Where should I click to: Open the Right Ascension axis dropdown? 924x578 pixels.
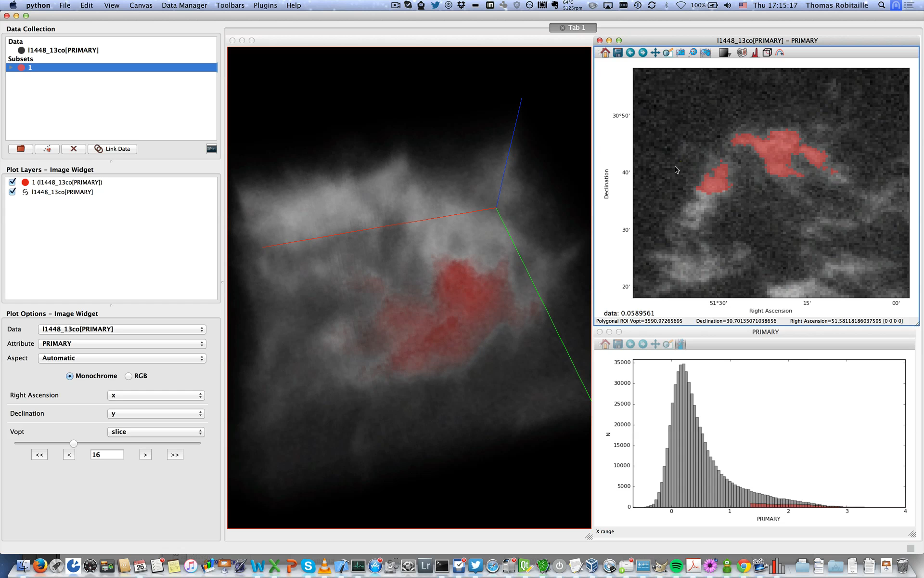[x=156, y=395]
